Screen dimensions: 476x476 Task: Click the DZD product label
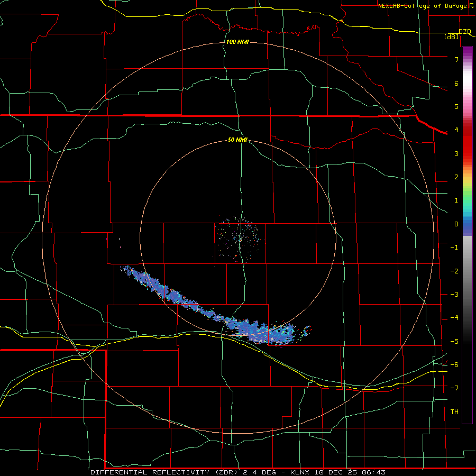coord(464,32)
